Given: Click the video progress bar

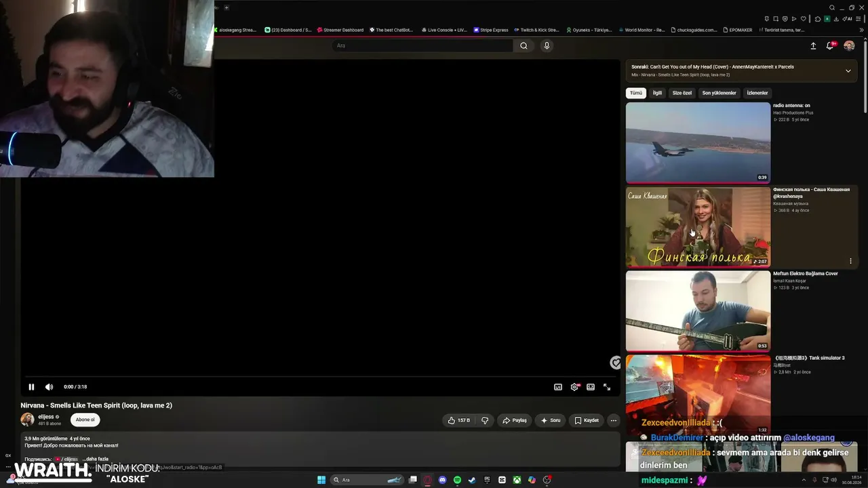Looking at the screenshot, I should pyautogui.click(x=320, y=376).
